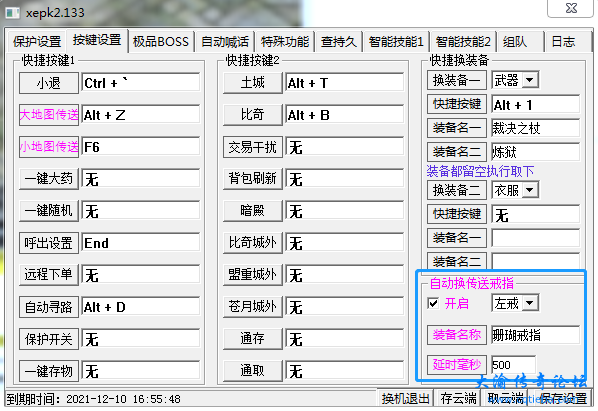This screenshot has height=411, width=598.
Task: Switch to the 特殊功能 tab
Action: (285, 42)
